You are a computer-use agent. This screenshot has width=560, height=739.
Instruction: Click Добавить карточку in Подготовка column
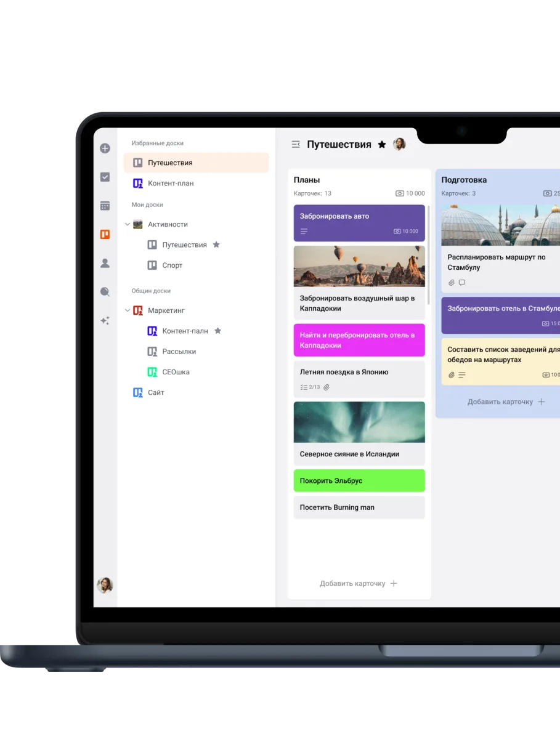tap(506, 402)
